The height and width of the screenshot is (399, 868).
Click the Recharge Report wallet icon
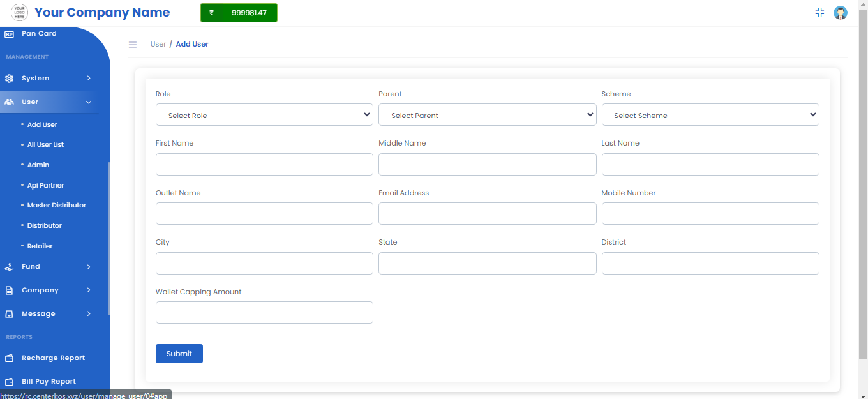point(9,358)
